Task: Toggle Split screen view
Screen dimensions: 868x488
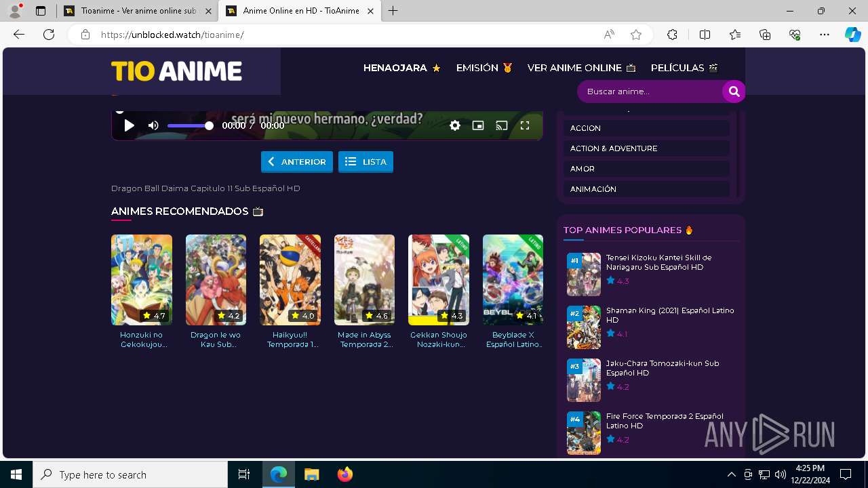Action: (705, 35)
